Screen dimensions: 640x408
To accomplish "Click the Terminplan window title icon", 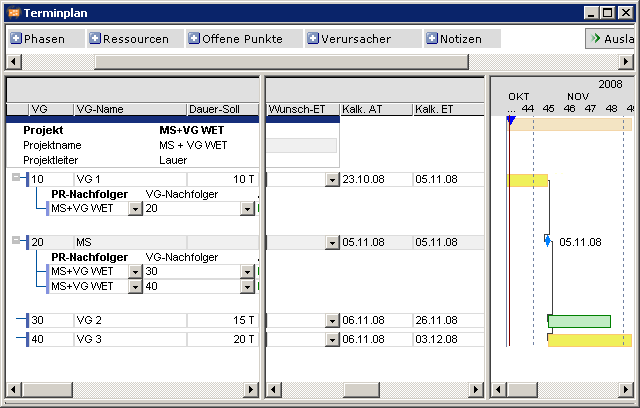I will point(13,13).
